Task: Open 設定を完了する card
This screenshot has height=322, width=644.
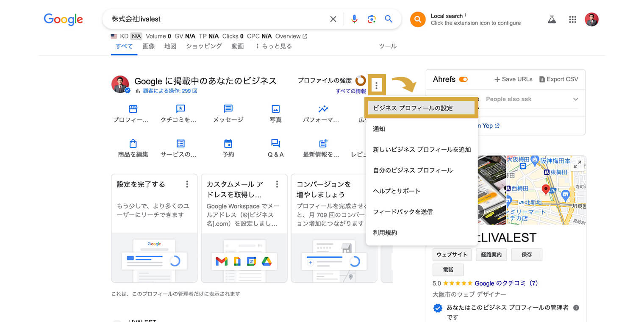Action: [x=154, y=228]
